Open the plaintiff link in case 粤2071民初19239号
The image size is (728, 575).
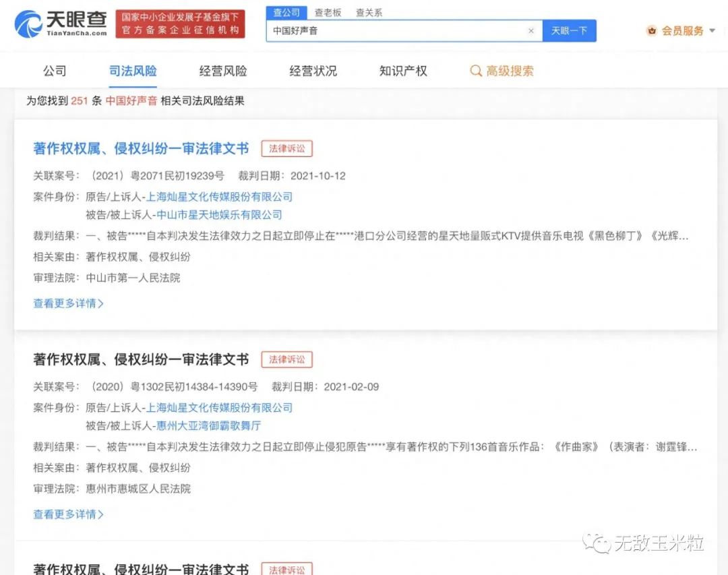click(219, 197)
